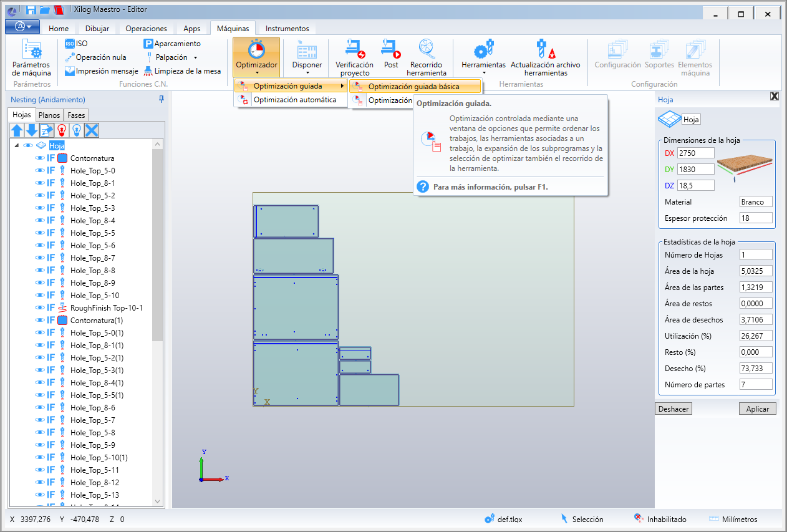Edit the DZ thickness field
This screenshot has width=787, height=532.
pyautogui.click(x=696, y=185)
